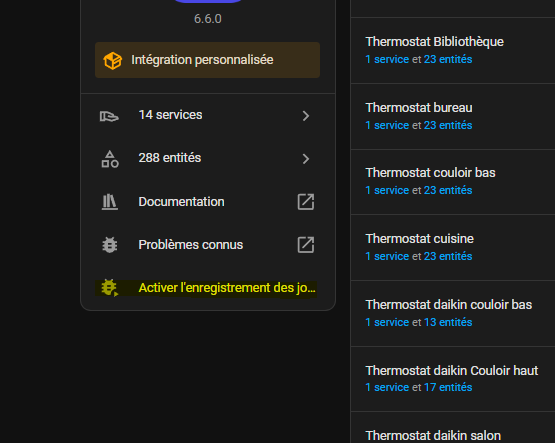Expand the 288 entités chevron
The width and height of the screenshot is (555, 443).
(306, 159)
